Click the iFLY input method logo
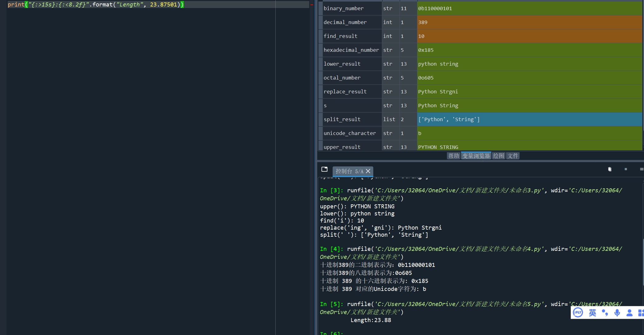644x335 pixels. tap(578, 313)
